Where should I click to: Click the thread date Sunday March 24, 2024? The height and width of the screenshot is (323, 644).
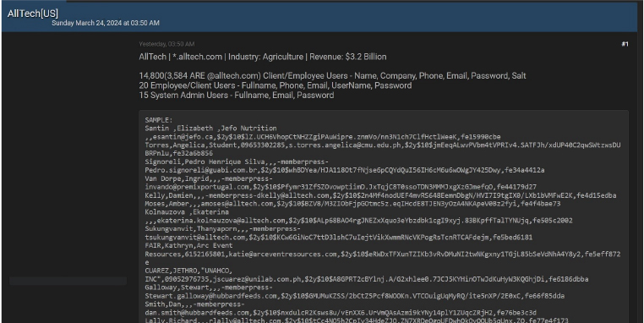coord(106,23)
